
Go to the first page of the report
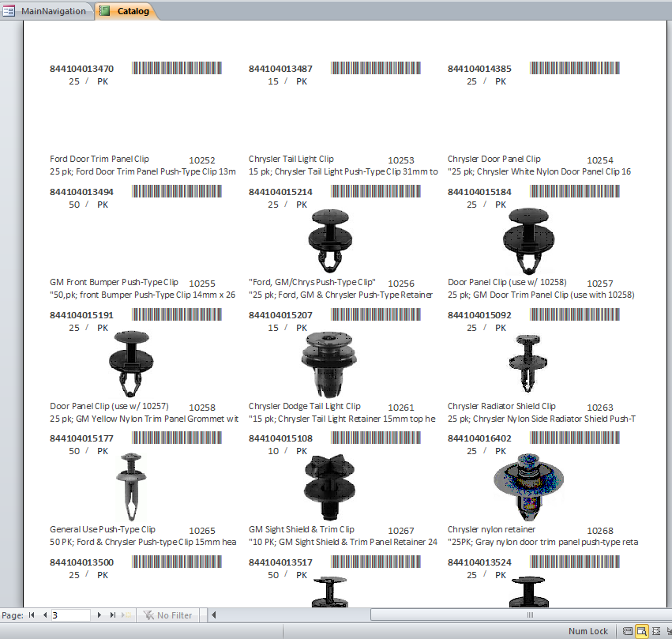32,615
